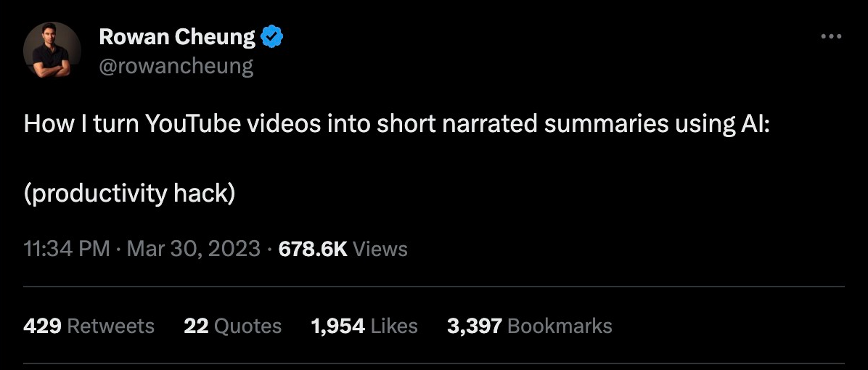Click the 3,397 bookmark count
This screenshot has height=370, width=868.
(474, 326)
